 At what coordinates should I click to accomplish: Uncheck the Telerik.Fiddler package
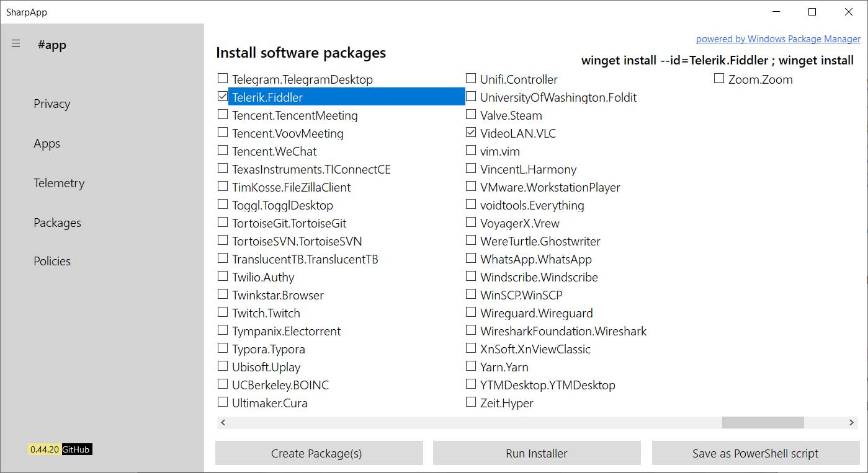click(222, 97)
